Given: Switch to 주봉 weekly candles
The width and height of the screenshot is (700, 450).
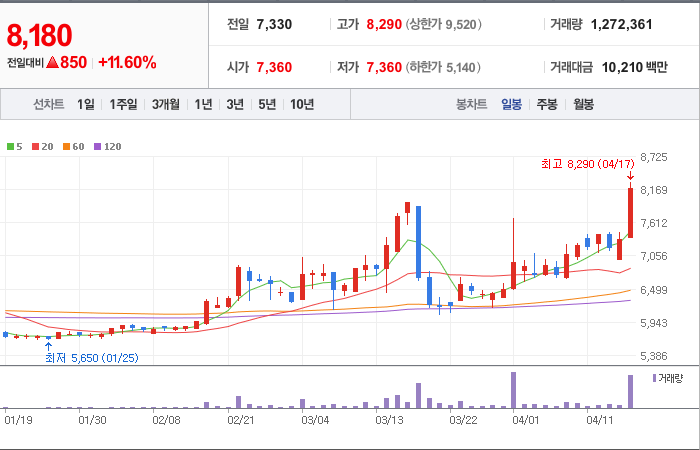Looking at the screenshot, I should click(x=547, y=104).
